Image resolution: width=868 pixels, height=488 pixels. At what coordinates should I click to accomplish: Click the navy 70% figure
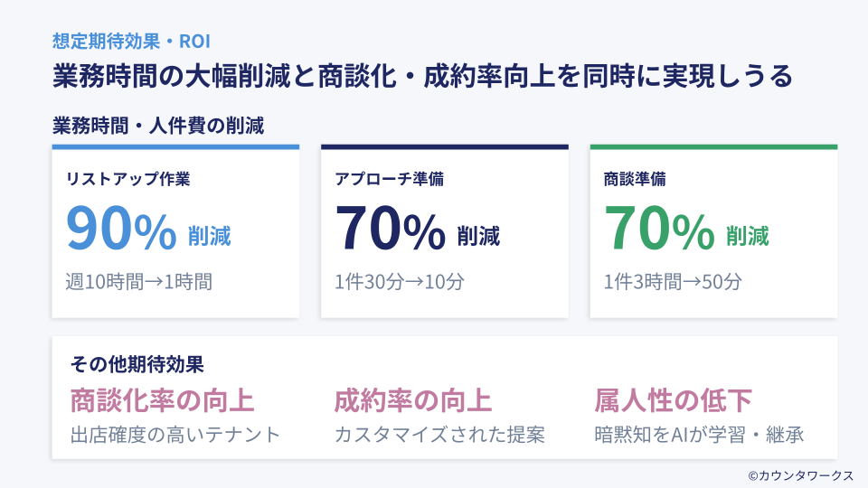(390, 230)
